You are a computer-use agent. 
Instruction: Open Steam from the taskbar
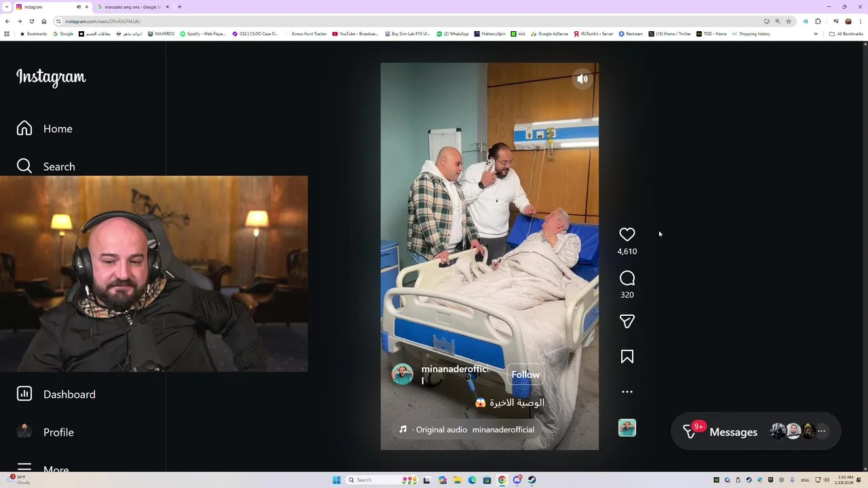[x=532, y=480]
